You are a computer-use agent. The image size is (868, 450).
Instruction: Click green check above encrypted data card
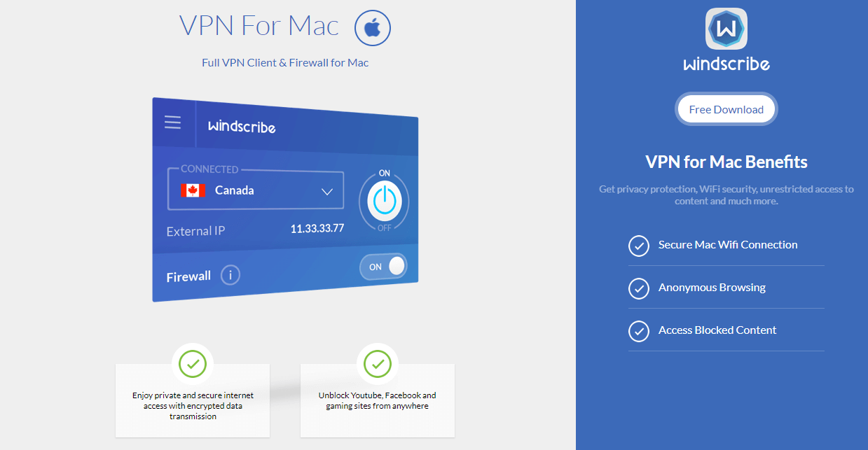[x=193, y=364]
